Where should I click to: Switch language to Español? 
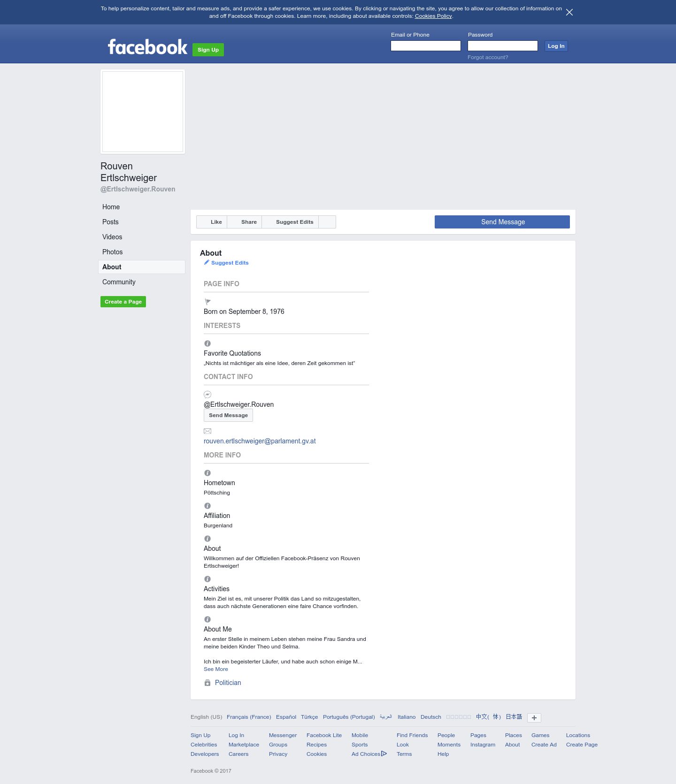(286, 717)
